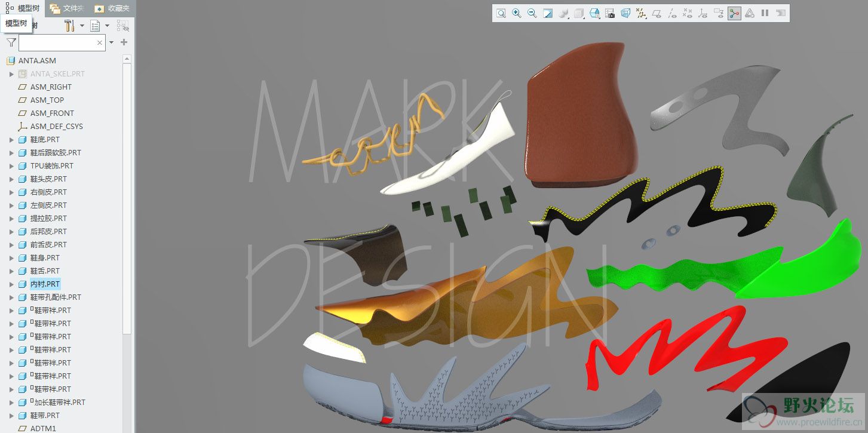Toggle coordinate system display

tap(703, 13)
